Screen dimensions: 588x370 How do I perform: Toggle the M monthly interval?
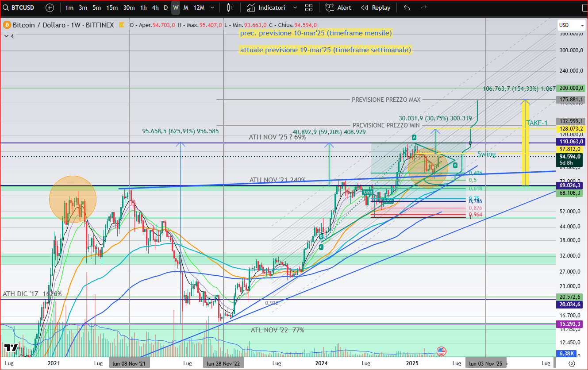pos(185,8)
